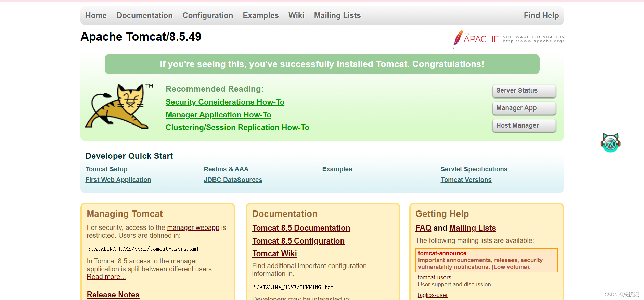Click the Apache Software Foundation feather logo
644x300 pixels.
point(508,39)
